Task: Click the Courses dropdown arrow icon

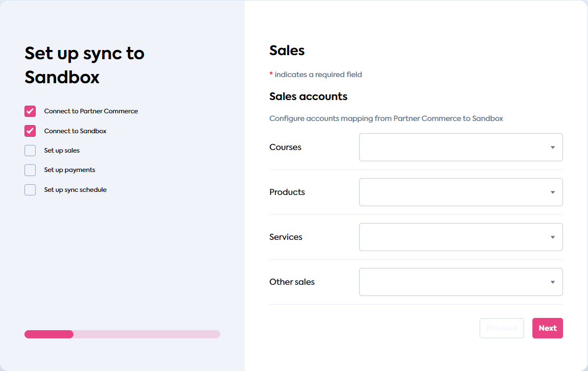Action: click(x=552, y=147)
